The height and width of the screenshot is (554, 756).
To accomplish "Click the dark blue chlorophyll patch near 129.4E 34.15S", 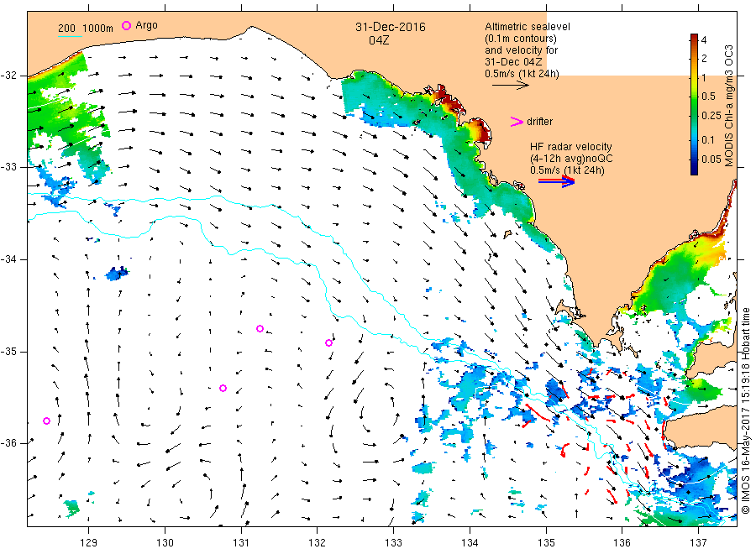I will pos(117,274).
